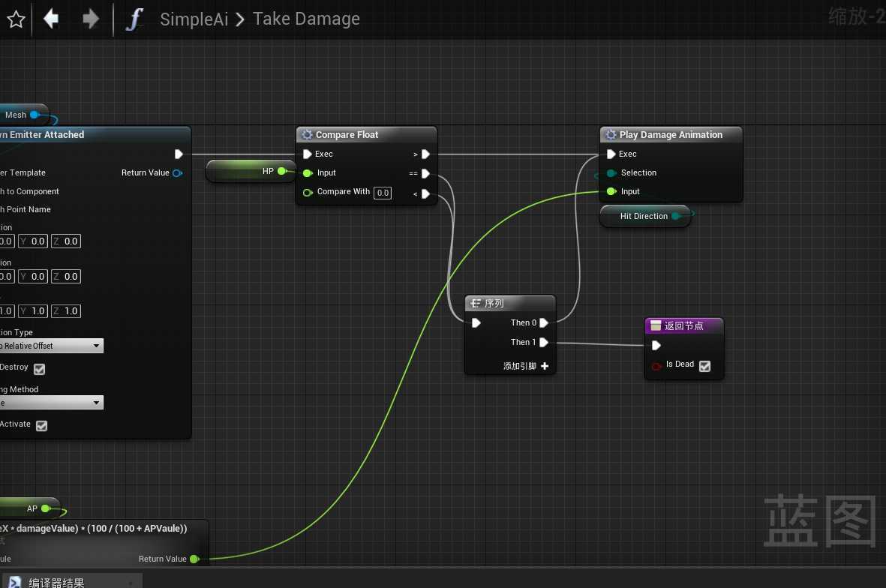Click the favorite star icon
886x588 pixels.
16,19
